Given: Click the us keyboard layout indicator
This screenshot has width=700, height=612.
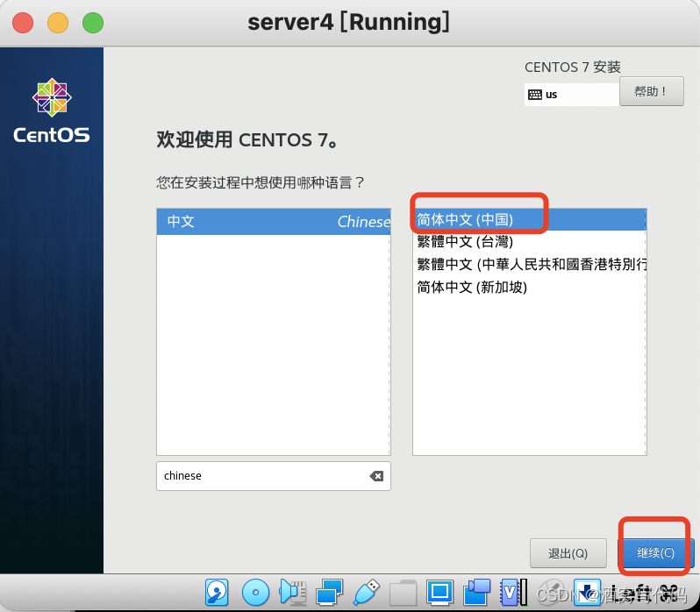Looking at the screenshot, I should point(571,95).
